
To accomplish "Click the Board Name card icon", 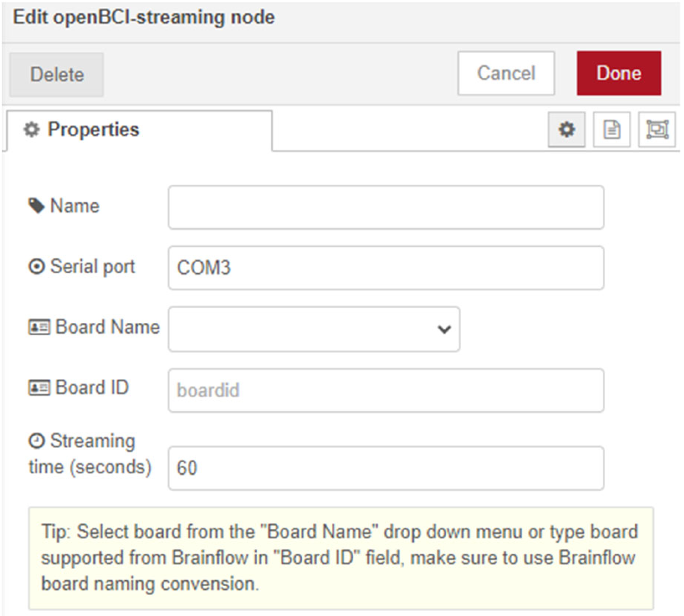I will click(39, 327).
